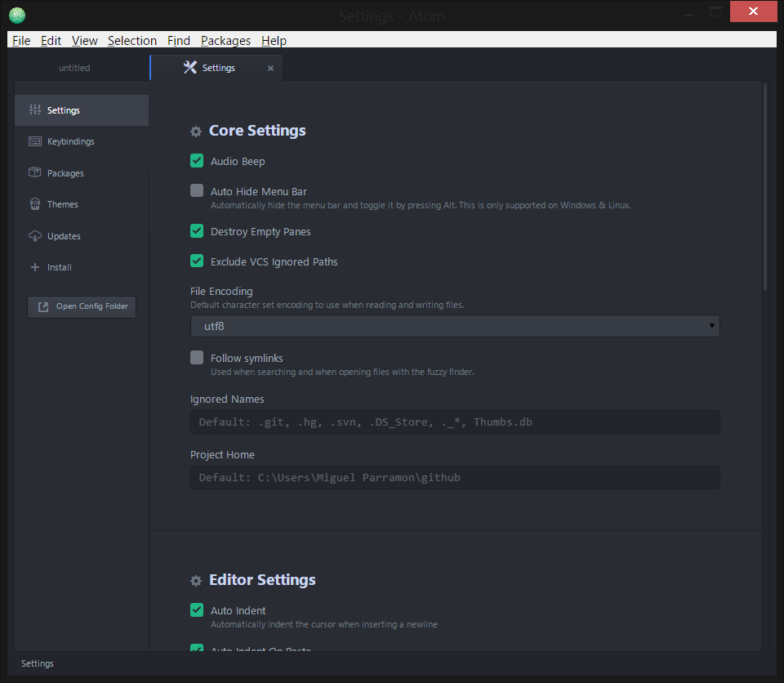Viewport: 784px width, 683px height.
Task: Click the gear icon beside Core Settings
Action: click(x=196, y=131)
